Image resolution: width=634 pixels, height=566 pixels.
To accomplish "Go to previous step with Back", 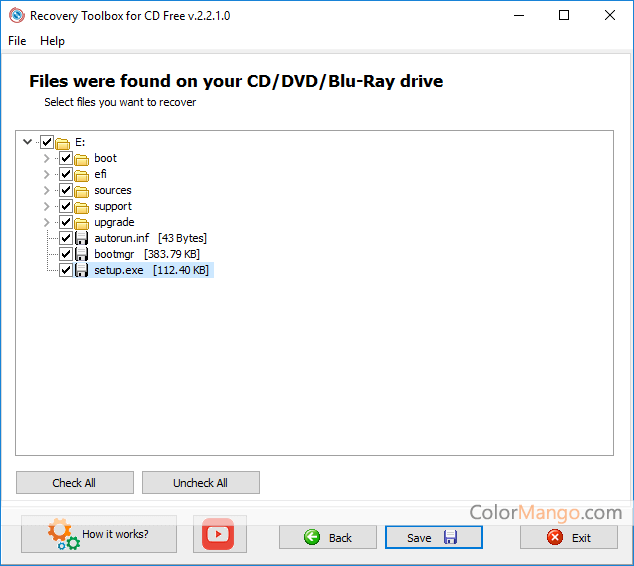I will point(327,537).
